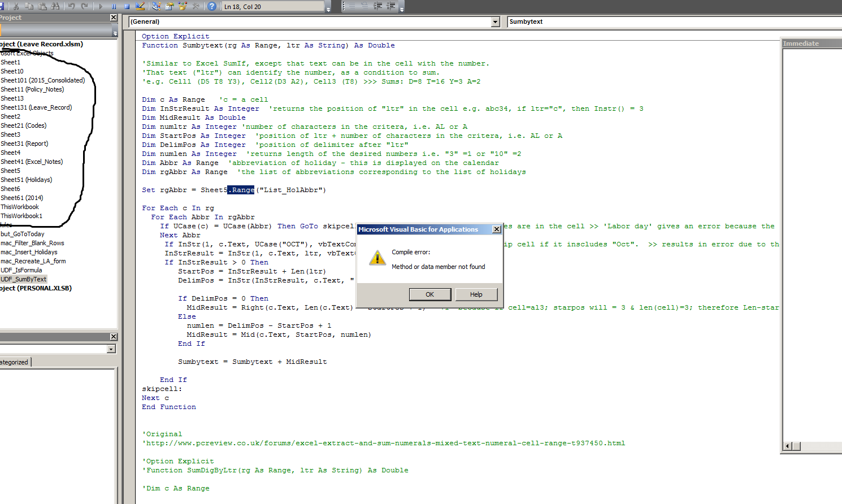Image resolution: width=842 pixels, height=504 pixels.
Task: Open the Project Explorer icon
Action: pyautogui.click(x=157, y=6)
